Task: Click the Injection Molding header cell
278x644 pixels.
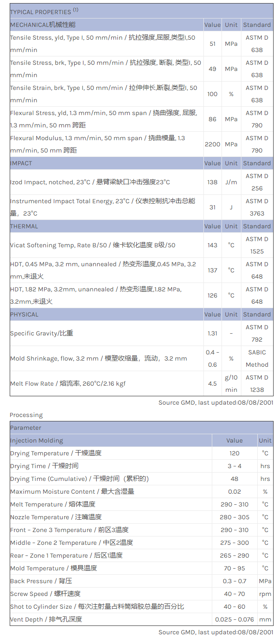Action: [37, 440]
